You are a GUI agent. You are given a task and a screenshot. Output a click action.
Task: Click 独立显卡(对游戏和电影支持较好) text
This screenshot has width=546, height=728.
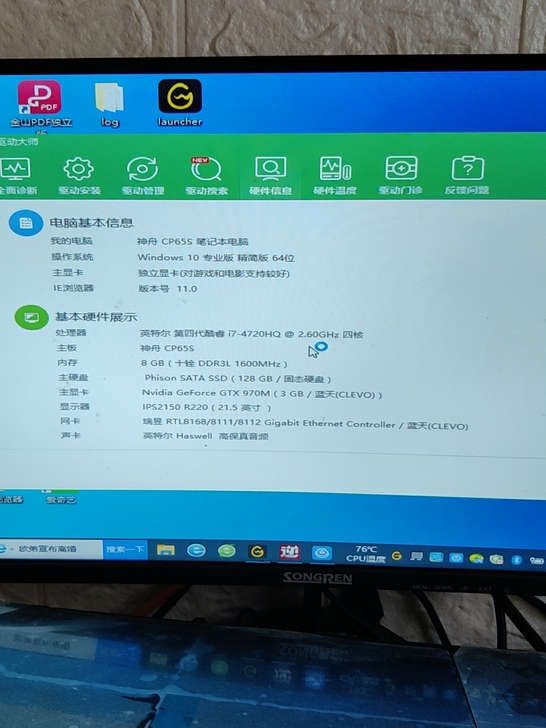pos(214,273)
